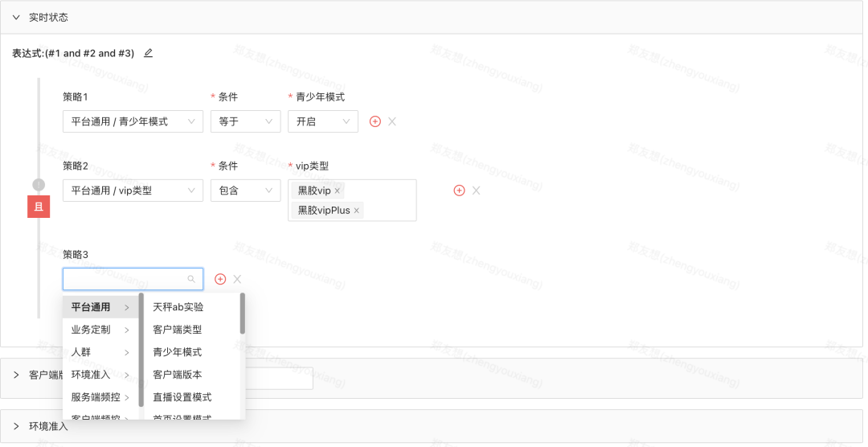868x447 pixels.
Task: Delete the 策略2 row
Action: 476,191
